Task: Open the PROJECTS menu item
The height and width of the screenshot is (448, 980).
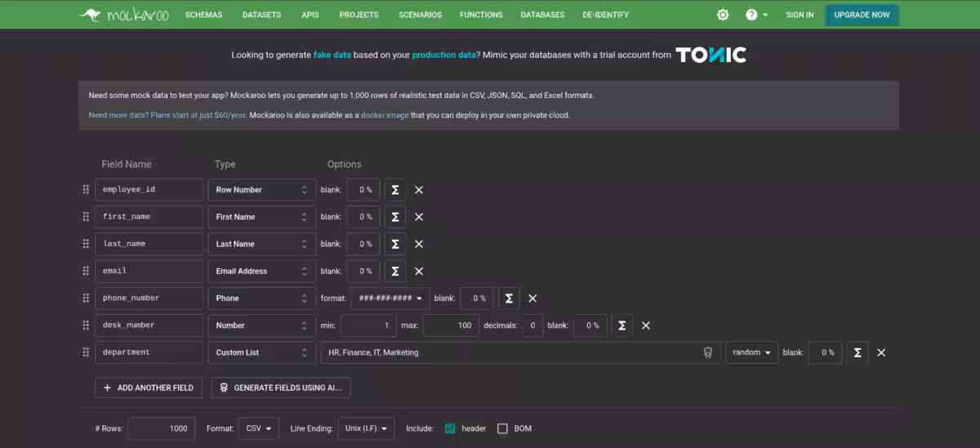Action: pos(359,15)
